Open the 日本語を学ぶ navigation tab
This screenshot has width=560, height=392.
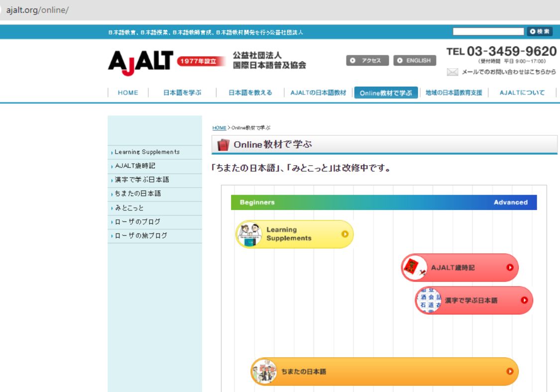point(182,93)
